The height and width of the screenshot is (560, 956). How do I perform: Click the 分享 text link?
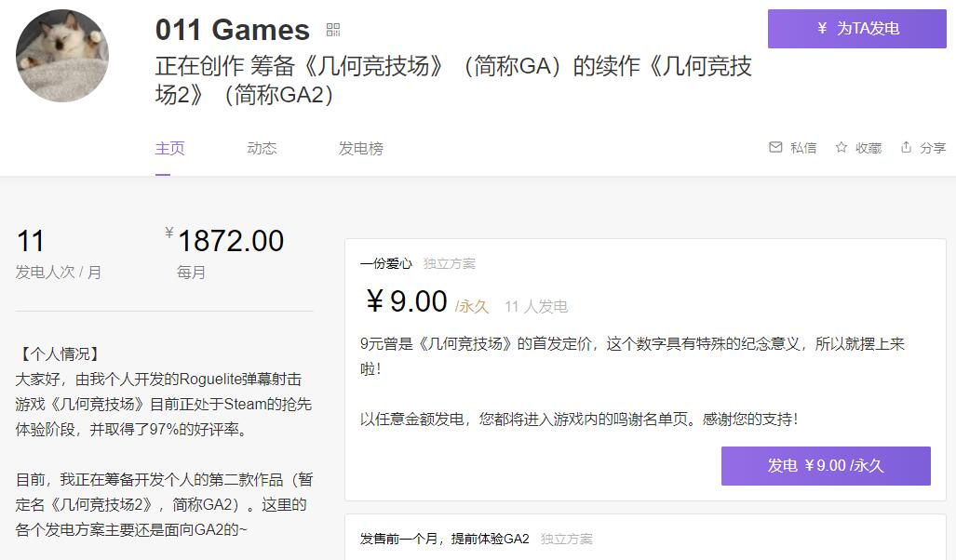(x=933, y=148)
